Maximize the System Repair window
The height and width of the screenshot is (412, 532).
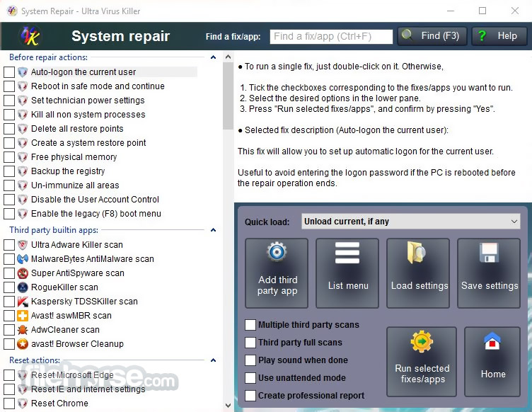pos(482,11)
